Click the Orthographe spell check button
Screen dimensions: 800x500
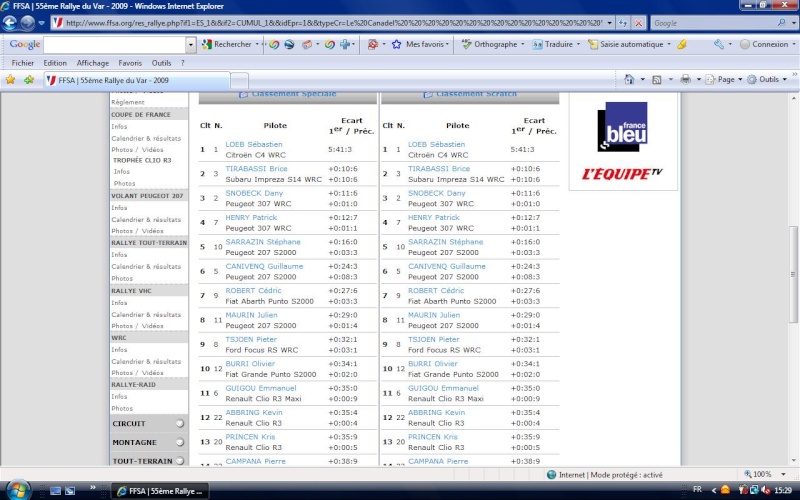[x=489, y=44]
